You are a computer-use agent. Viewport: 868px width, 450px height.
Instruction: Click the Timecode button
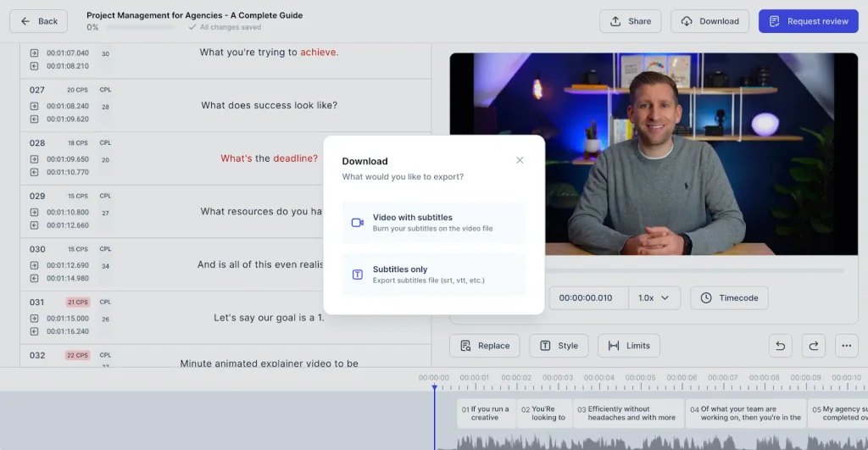click(x=729, y=298)
